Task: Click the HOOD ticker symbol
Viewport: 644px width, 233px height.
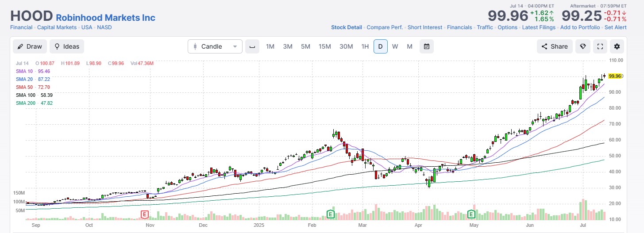Action: tap(31, 16)
